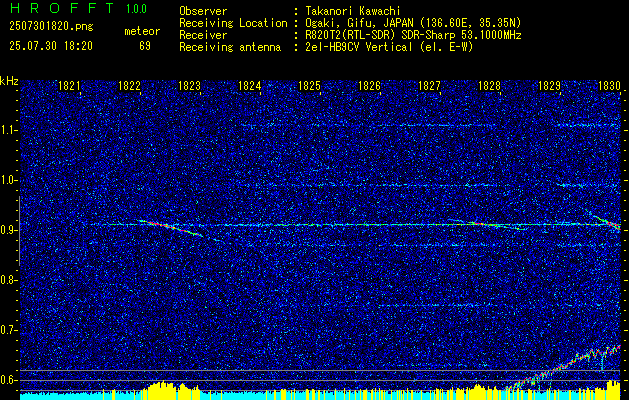The image size is (629, 400).
Task: Click the meteor label
Action: tap(142, 31)
